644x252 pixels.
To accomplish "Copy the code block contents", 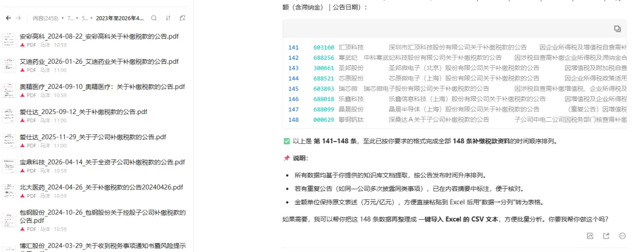I will pyautogui.click(x=617, y=29).
